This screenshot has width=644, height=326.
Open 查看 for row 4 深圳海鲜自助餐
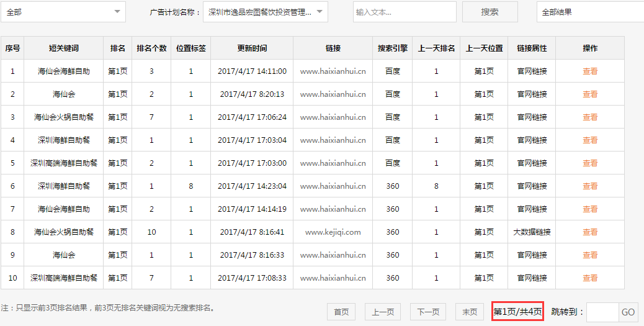590,140
